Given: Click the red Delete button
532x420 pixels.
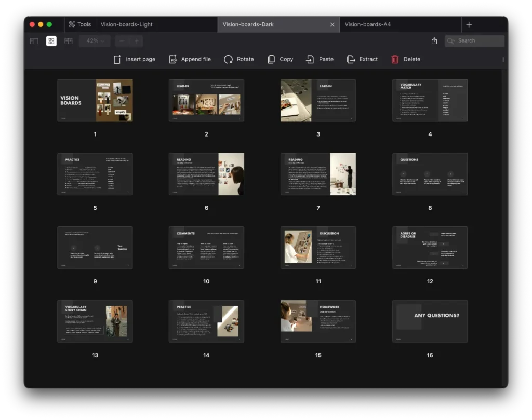Looking at the screenshot, I should (405, 59).
